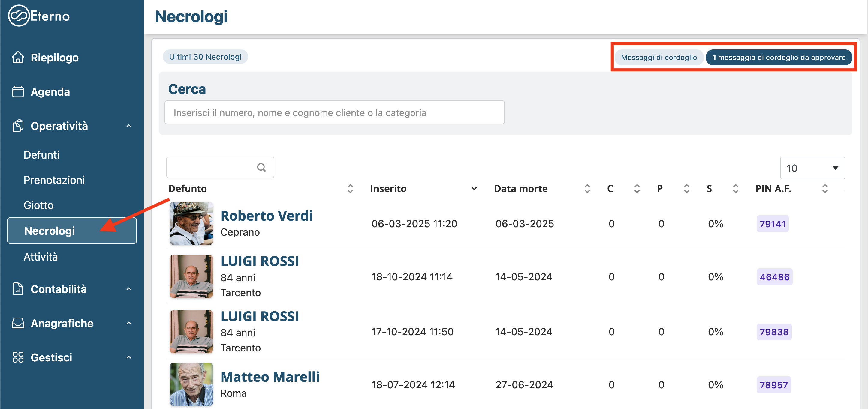
Task: Toggle sort on Data morte column
Action: click(x=587, y=189)
